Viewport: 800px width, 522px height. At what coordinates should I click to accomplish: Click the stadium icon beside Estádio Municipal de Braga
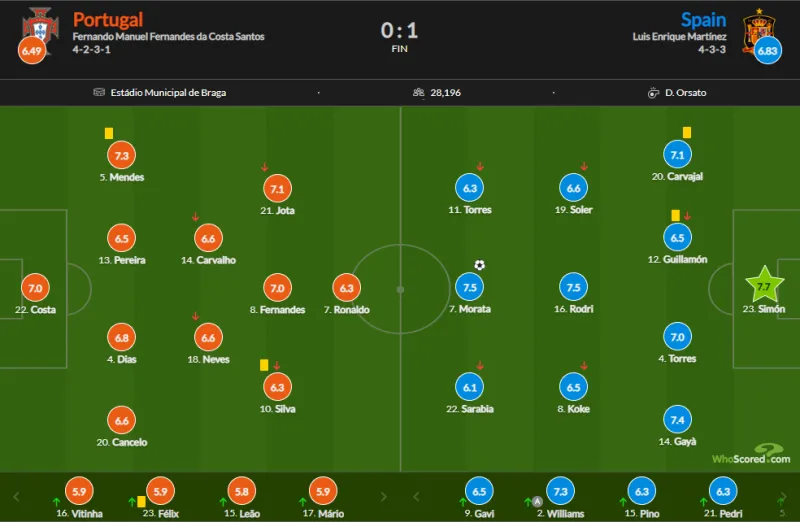pyautogui.click(x=99, y=93)
